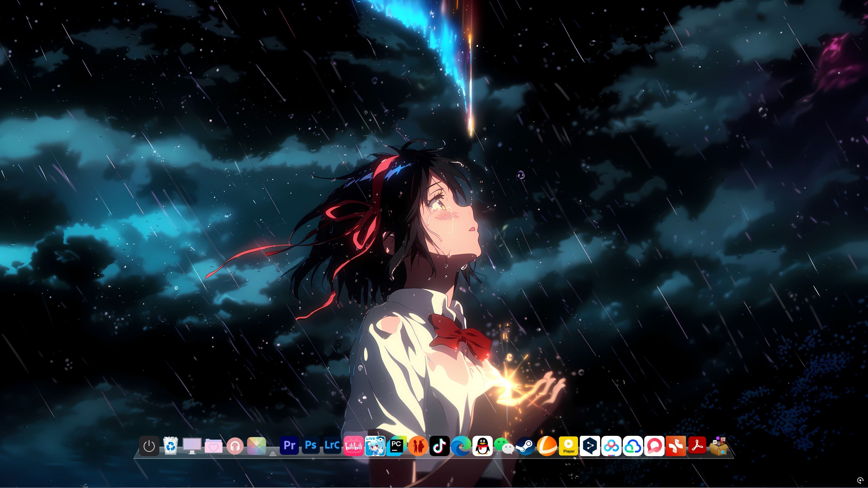Open the blue-green cloud outline app
Image resolution: width=868 pixels, height=488 pixels.
coord(633,446)
